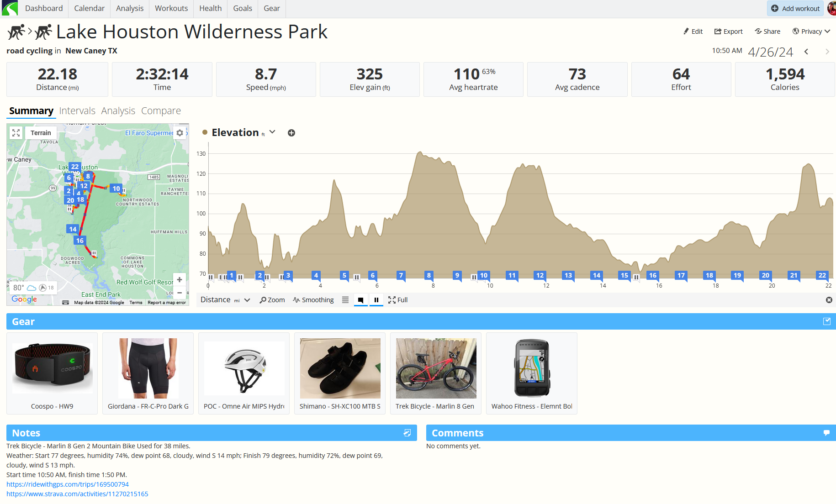Select the Summary tab
This screenshot has width=836, height=504.
coord(31,111)
